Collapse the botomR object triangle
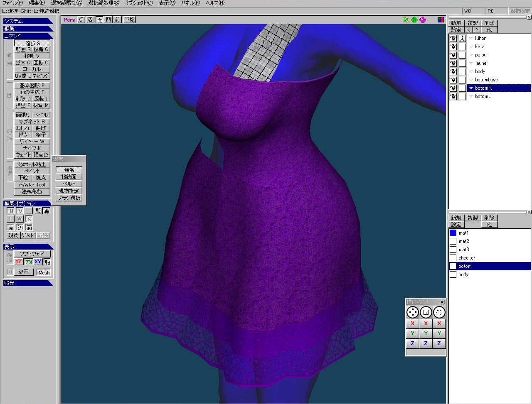The height and width of the screenshot is (404, 532). (x=471, y=88)
